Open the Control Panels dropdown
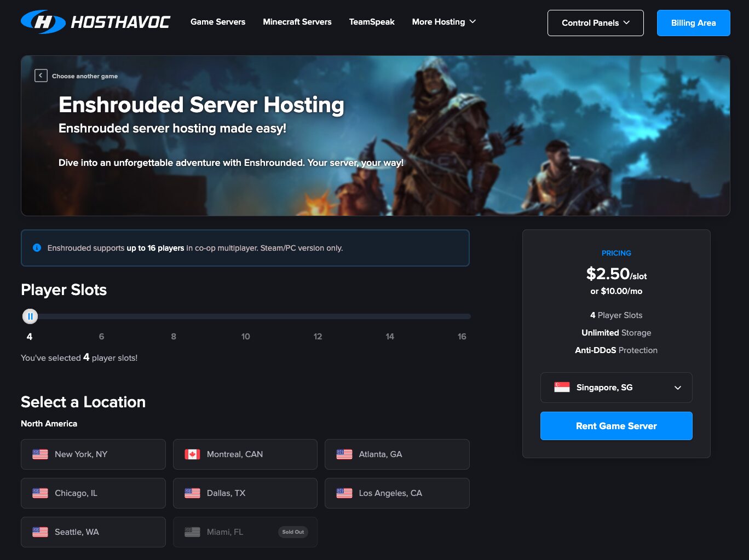The image size is (749, 560). 596,23
